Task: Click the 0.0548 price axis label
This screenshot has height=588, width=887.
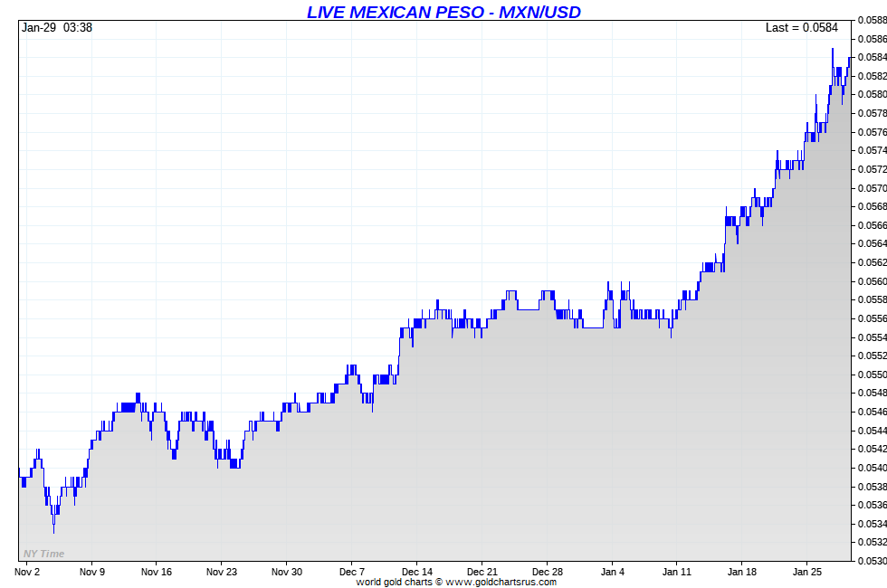Action: [x=873, y=393]
